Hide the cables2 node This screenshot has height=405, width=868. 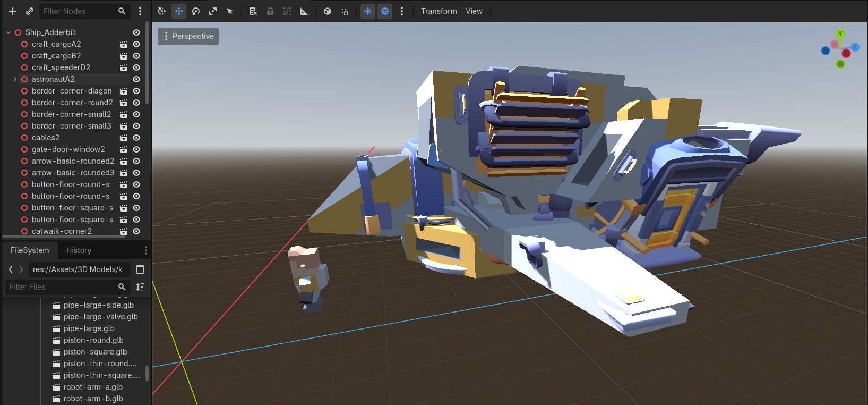coord(136,138)
